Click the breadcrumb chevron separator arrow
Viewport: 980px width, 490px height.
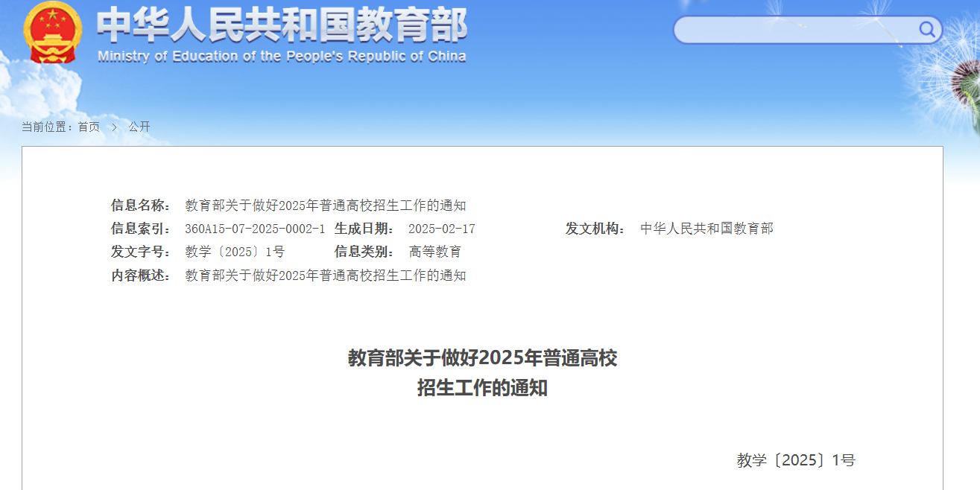click(x=114, y=127)
